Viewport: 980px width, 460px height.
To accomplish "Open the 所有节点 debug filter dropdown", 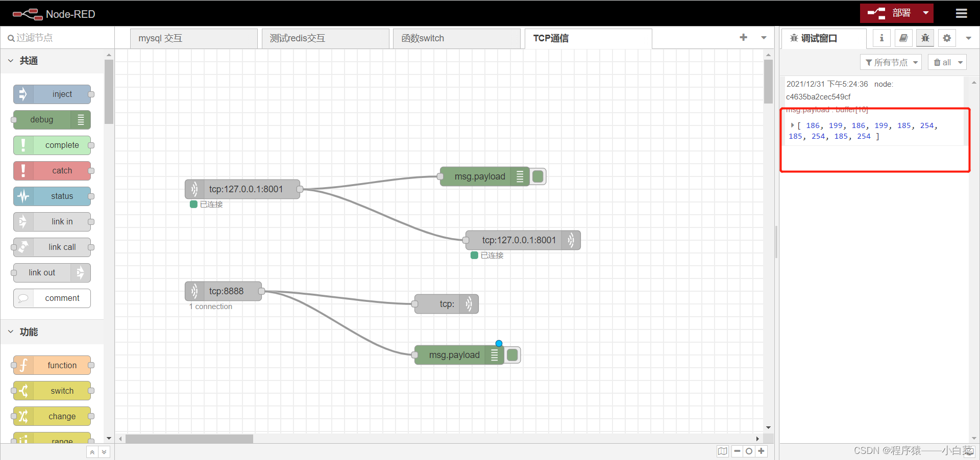I will [891, 62].
